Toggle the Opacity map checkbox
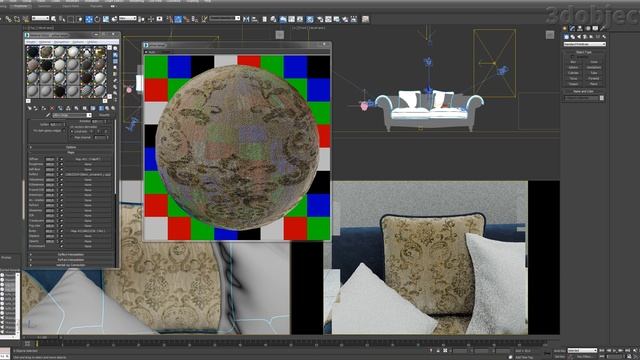This screenshot has height=360, width=640. (62, 241)
